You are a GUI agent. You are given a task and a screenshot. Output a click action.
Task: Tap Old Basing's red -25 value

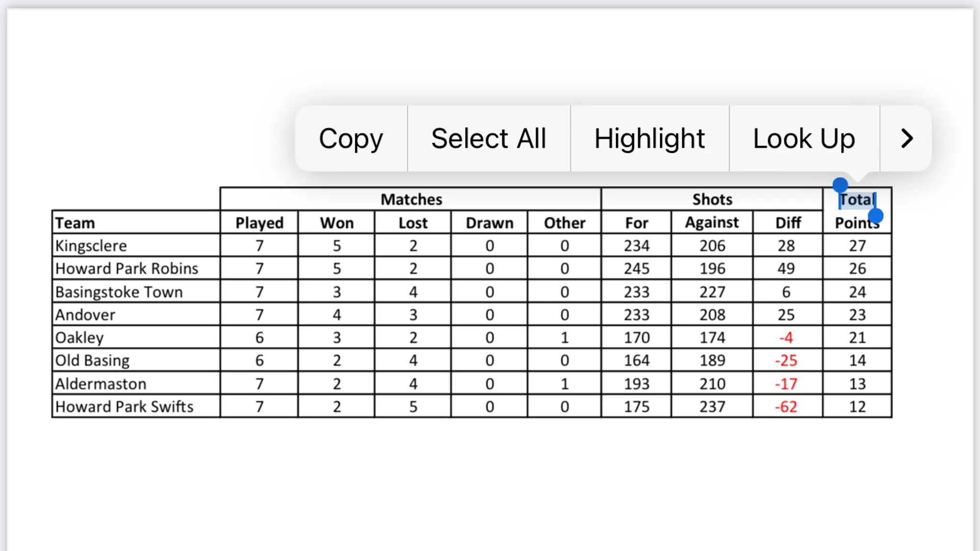786,360
